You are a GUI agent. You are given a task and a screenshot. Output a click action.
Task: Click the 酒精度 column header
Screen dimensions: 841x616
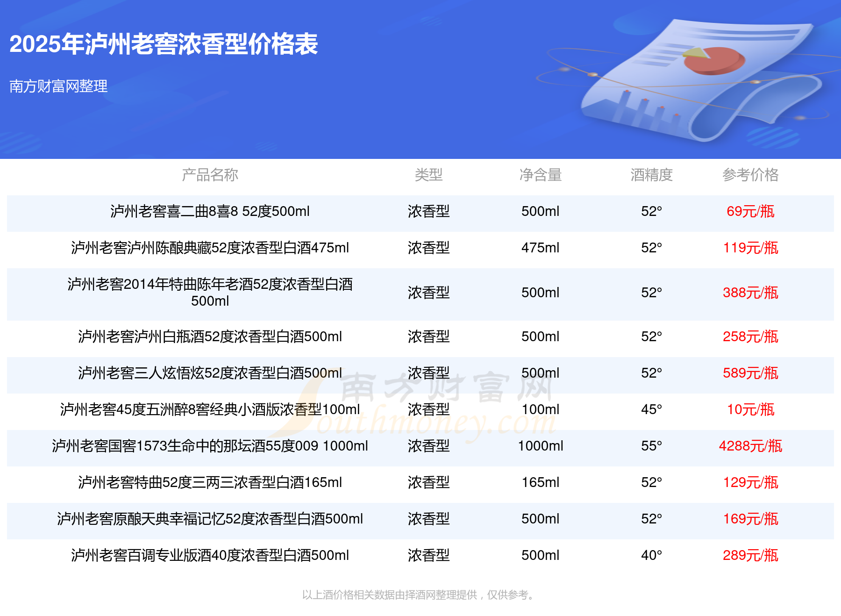point(652,175)
